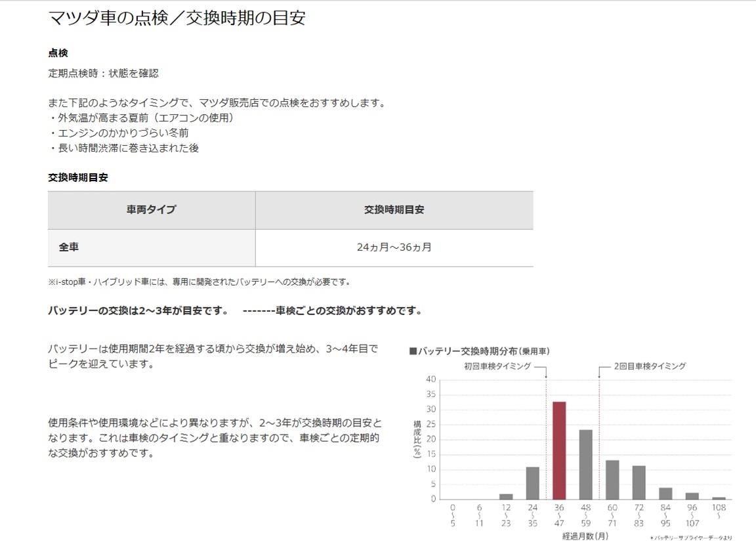Click the gray 96〜107 month bar
The image size is (756, 556).
point(692,496)
